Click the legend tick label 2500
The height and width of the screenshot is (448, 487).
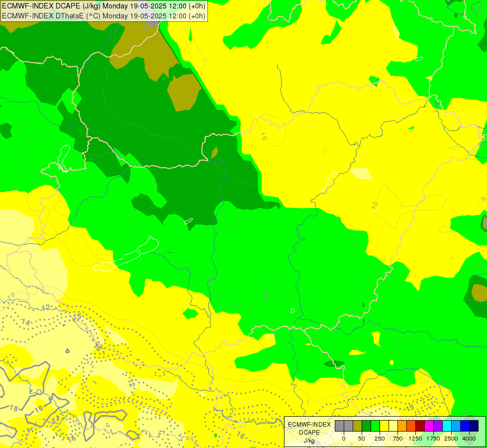pyautogui.click(x=451, y=439)
